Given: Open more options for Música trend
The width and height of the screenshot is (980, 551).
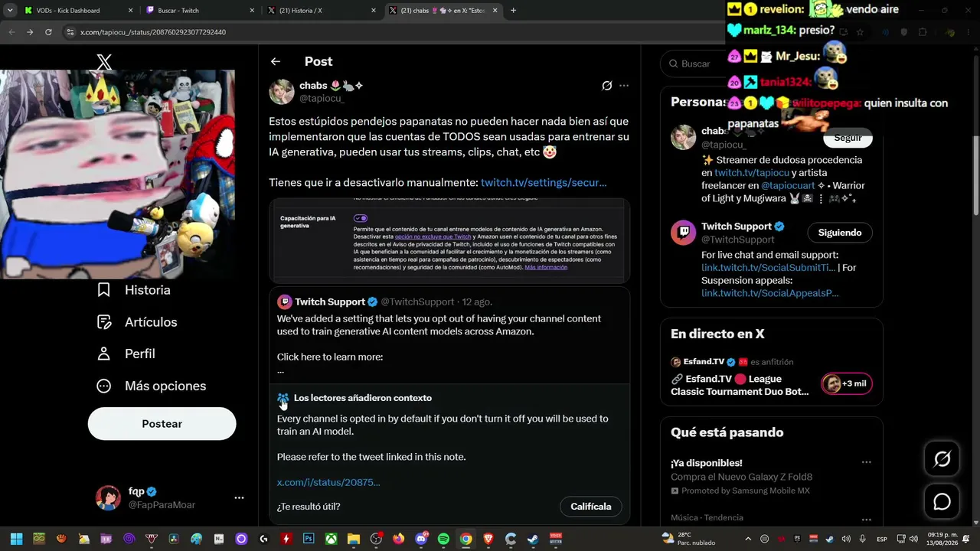Looking at the screenshot, I should pyautogui.click(x=866, y=518).
